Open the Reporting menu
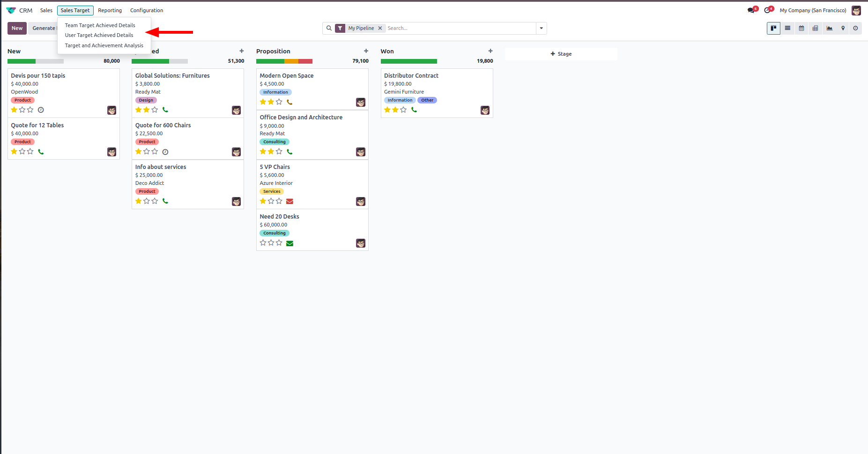The width and height of the screenshot is (868, 454). (x=110, y=10)
